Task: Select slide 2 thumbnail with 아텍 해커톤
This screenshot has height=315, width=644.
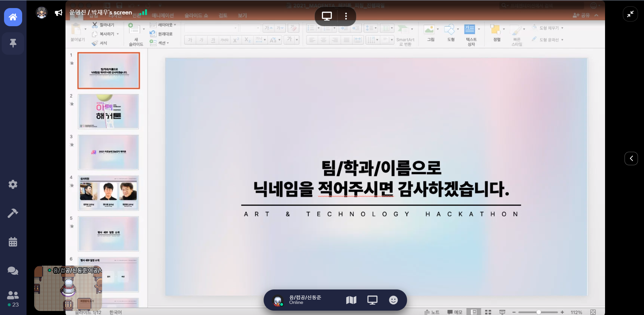Action: tap(108, 111)
